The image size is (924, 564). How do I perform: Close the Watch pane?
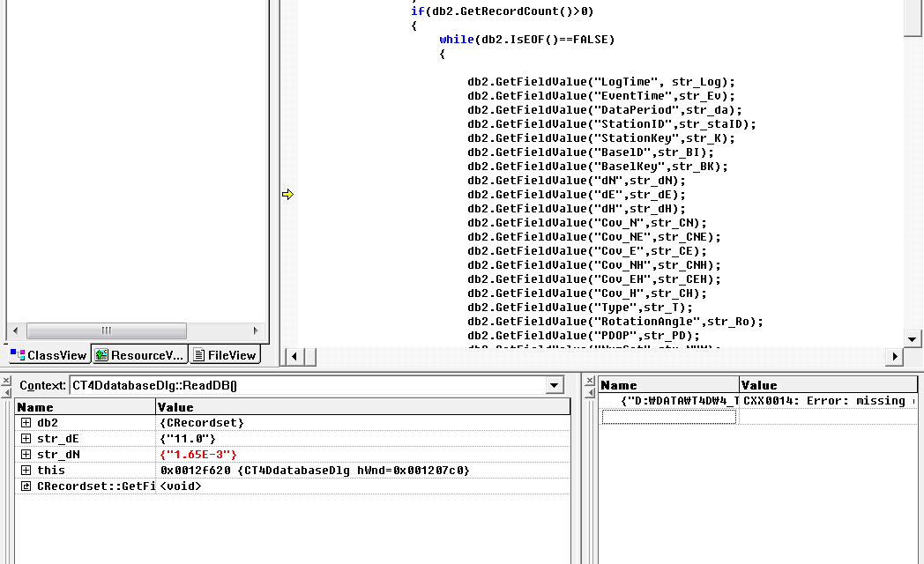click(589, 381)
